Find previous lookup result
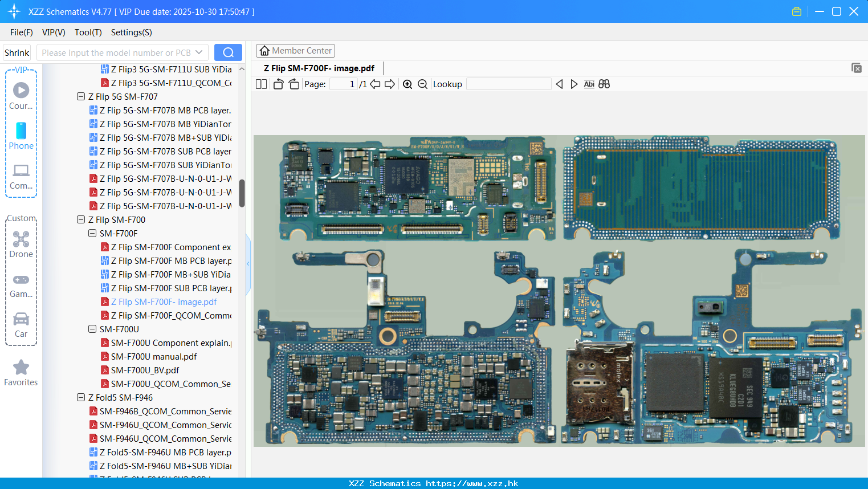The height and width of the screenshot is (489, 868). click(x=559, y=84)
